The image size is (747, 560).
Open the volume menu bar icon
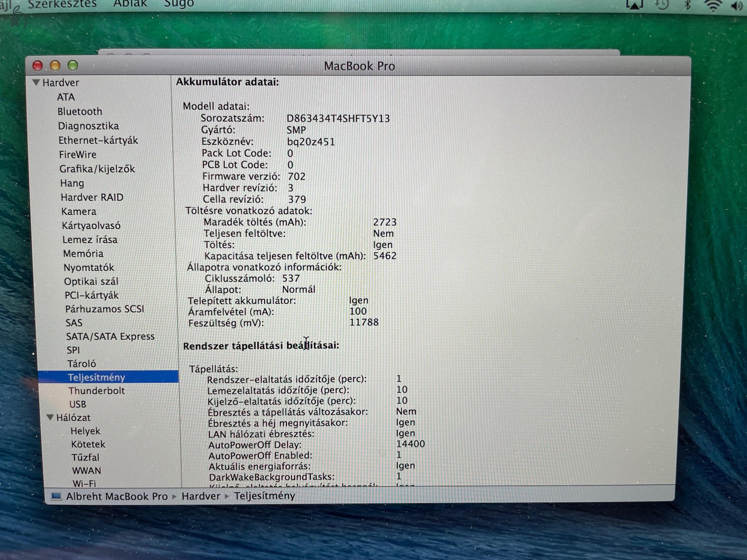click(737, 6)
